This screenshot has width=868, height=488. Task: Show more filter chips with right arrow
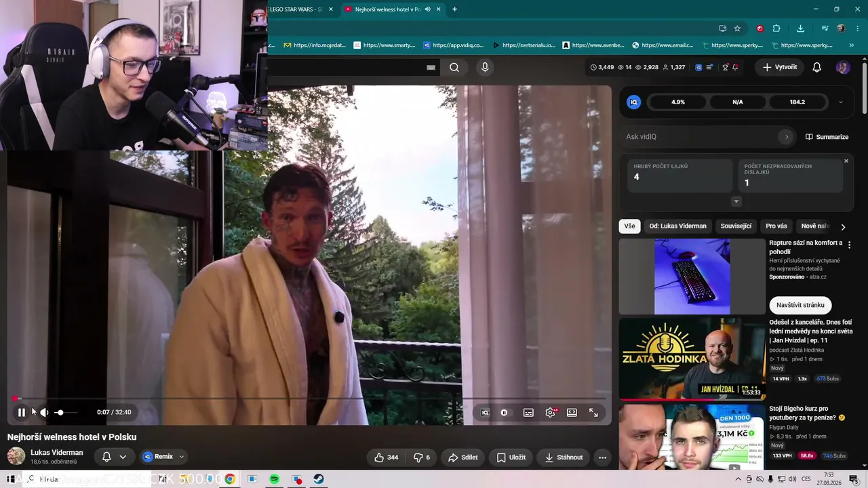[x=843, y=227]
